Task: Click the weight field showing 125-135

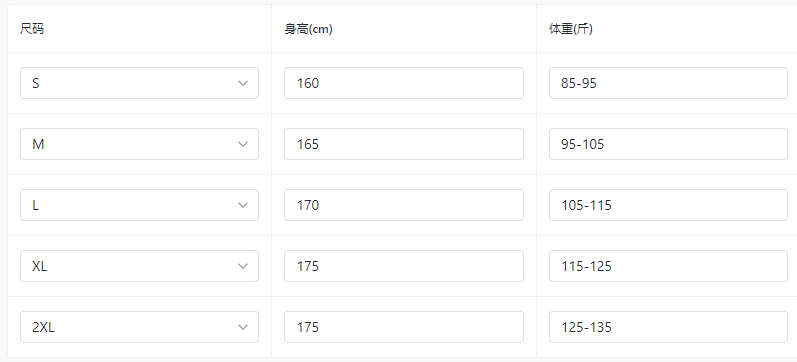Action: [x=668, y=327]
